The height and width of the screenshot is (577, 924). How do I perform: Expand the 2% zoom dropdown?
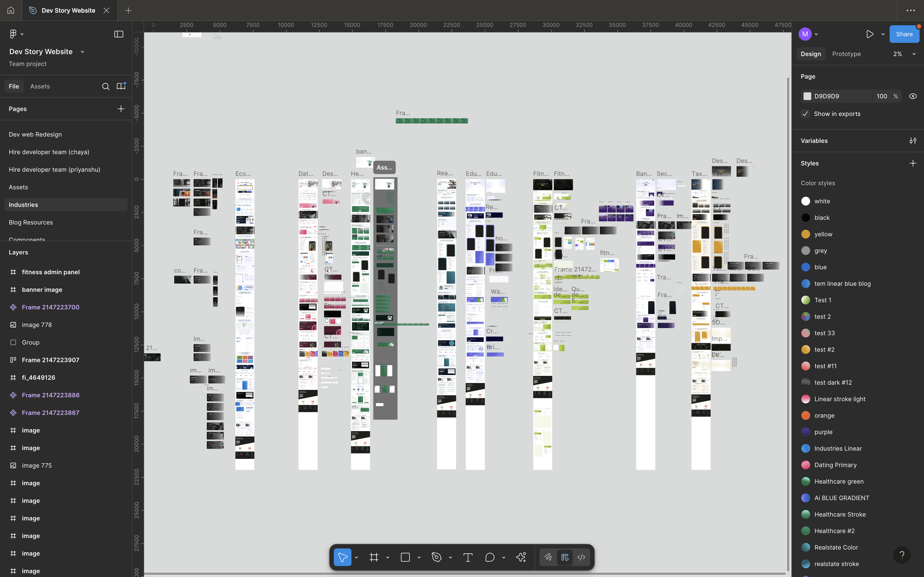[x=914, y=54]
